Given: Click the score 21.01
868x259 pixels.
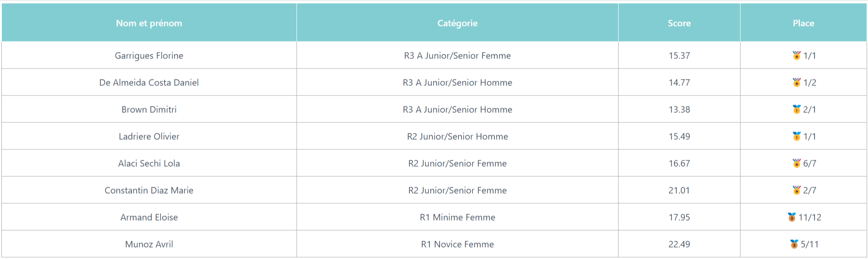Looking at the screenshot, I should click(x=679, y=190).
